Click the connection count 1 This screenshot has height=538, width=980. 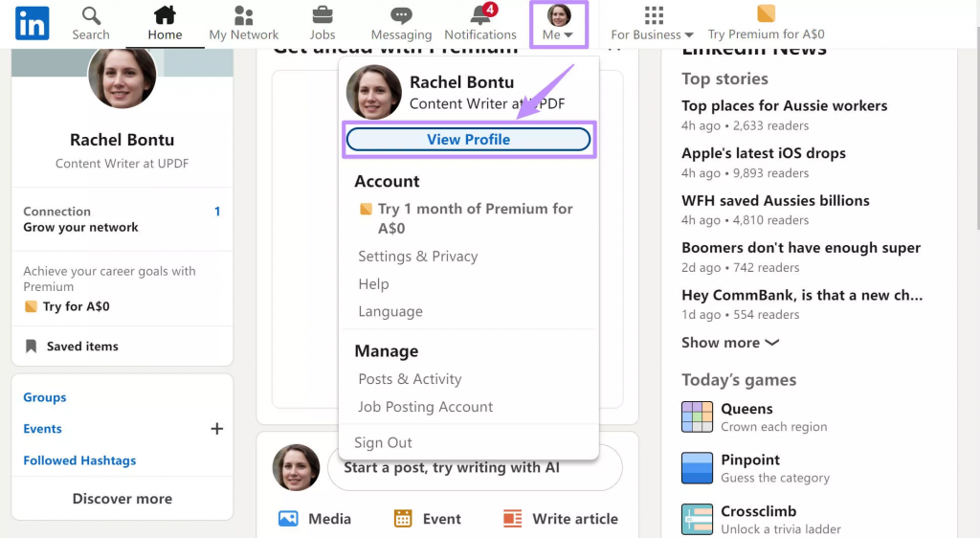pyautogui.click(x=217, y=212)
